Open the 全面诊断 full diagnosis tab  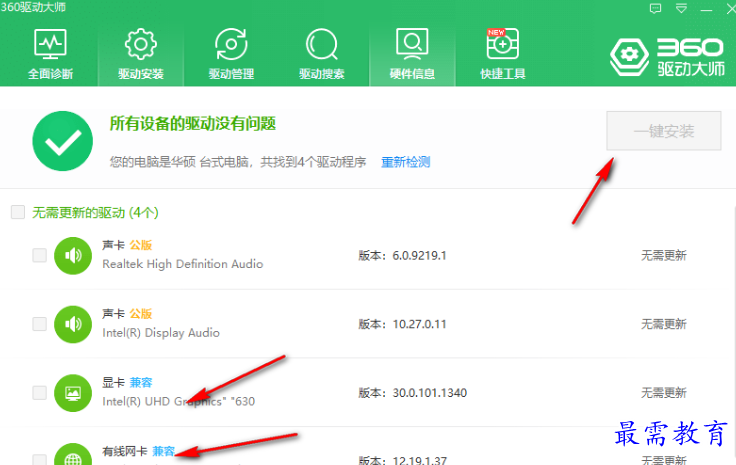coord(50,54)
